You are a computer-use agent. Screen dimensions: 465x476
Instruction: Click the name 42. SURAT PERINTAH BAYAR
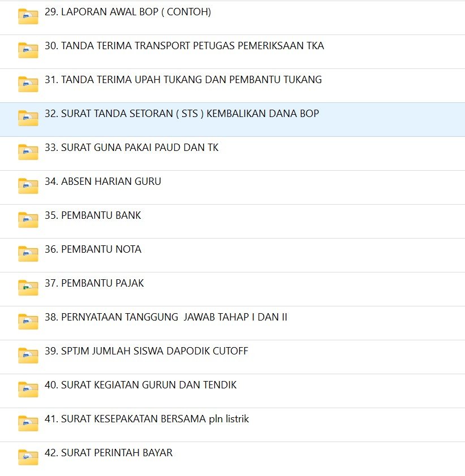(x=109, y=453)
